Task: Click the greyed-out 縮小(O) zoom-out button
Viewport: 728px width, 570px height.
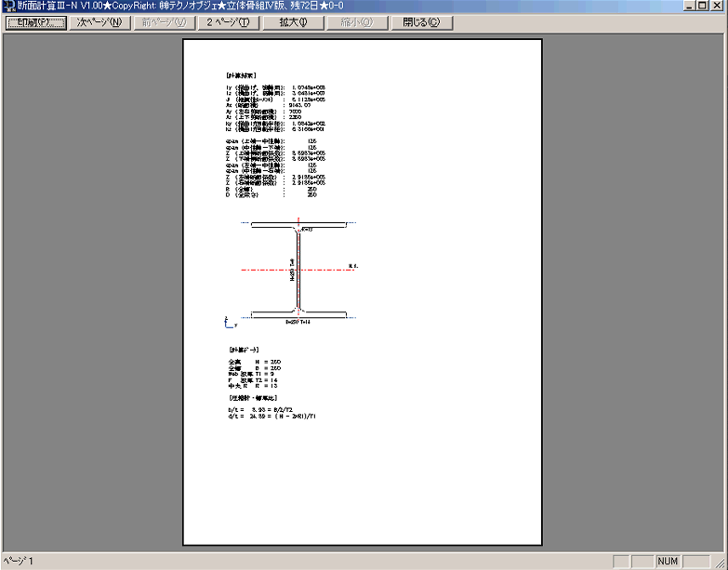Action: click(357, 22)
